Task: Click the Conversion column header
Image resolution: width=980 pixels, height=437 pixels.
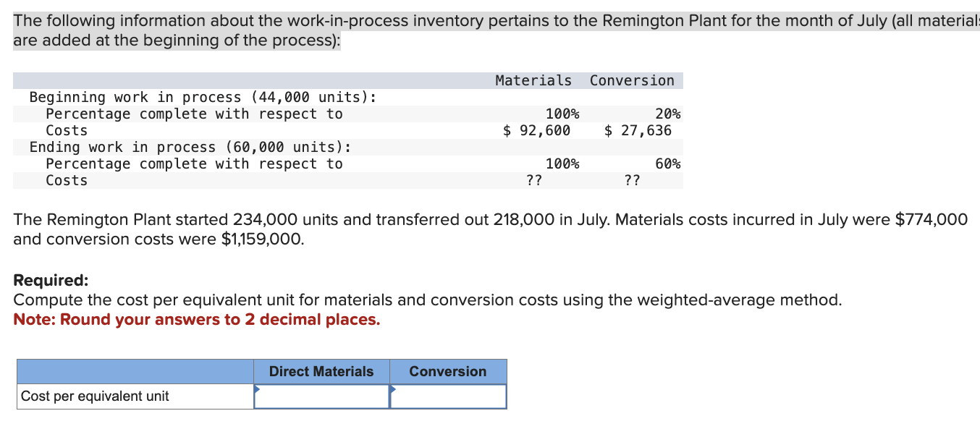Action: coord(447,371)
